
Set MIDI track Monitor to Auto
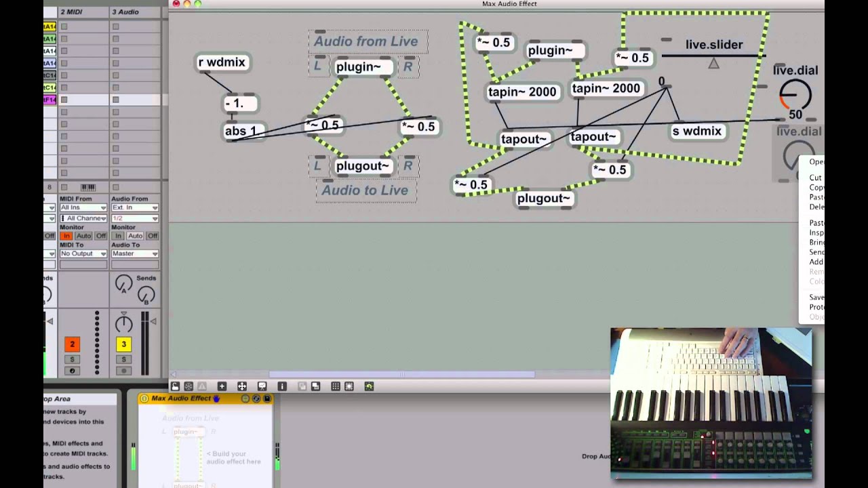click(x=83, y=236)
